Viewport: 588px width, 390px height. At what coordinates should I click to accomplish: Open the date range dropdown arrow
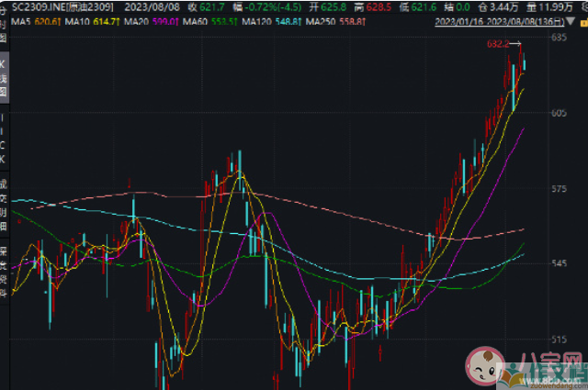(x=572, y=19)
